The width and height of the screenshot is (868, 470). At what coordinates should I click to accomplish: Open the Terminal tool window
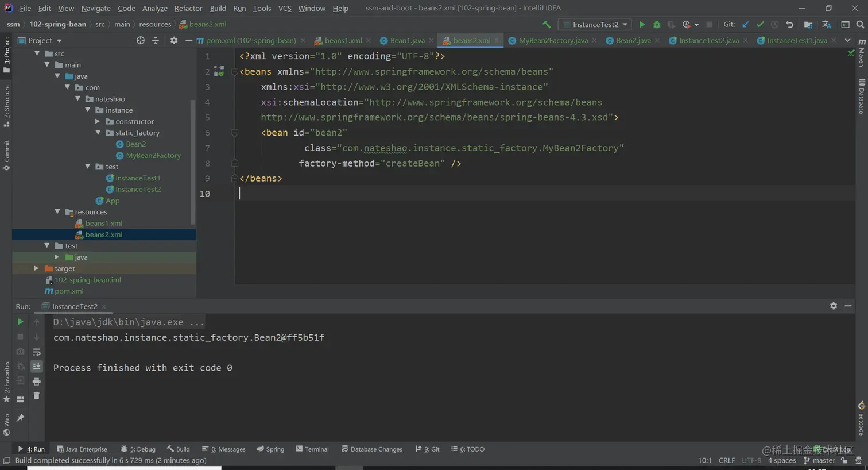click(312, 449)
